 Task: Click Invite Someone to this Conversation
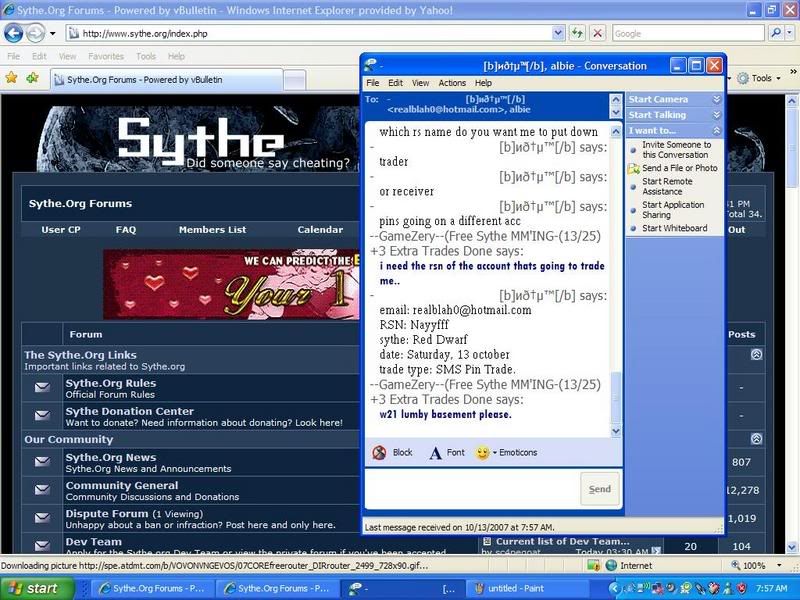(x=676, y=149)
